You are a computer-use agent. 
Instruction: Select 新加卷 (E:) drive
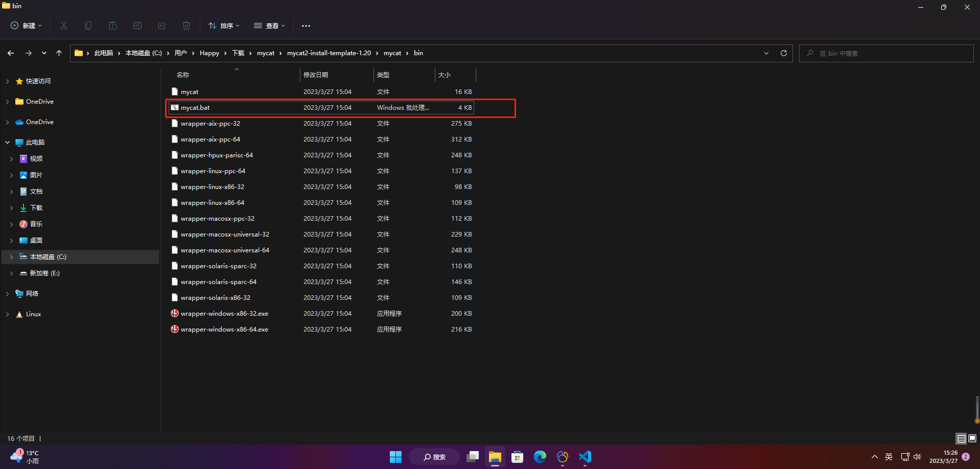pos(44,273)
